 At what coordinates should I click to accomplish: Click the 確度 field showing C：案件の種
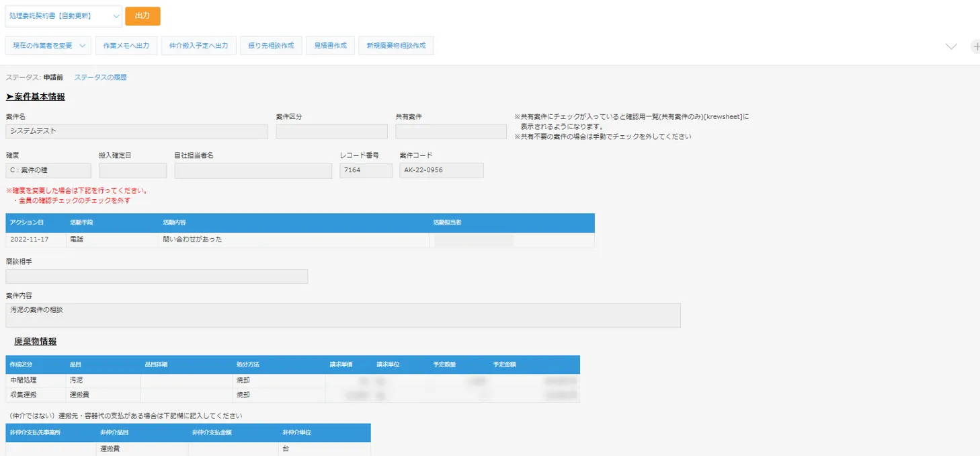[48, 170]
